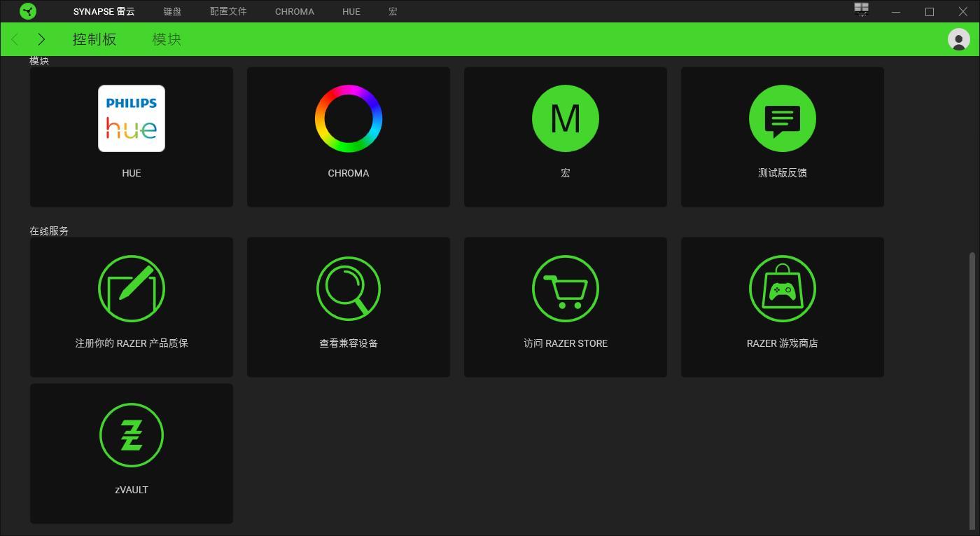Switch to the 模块 tab
980x536 pixels.
[167, 39]
